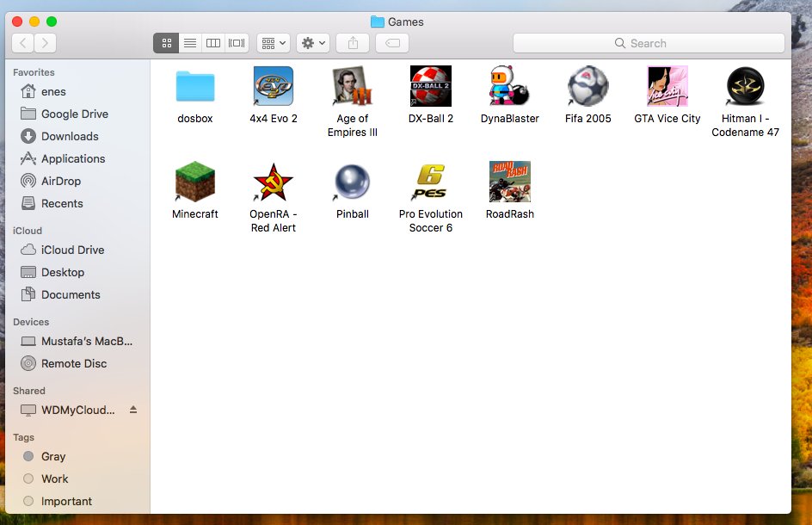Open iCloud Drive in the sidebar

click(77, 250)
